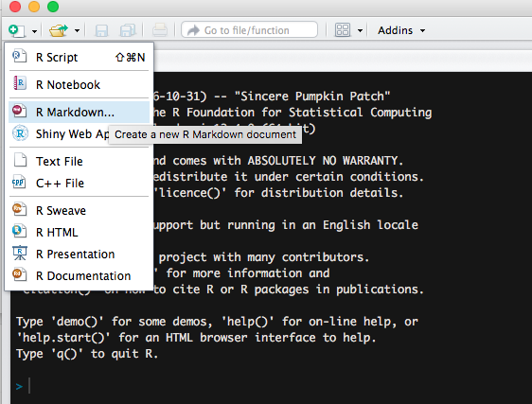Image resolution: width=532 pixels, height=404 pixels.
Task: Click the R Documentation Rd icon
Action: coord(19,274)
